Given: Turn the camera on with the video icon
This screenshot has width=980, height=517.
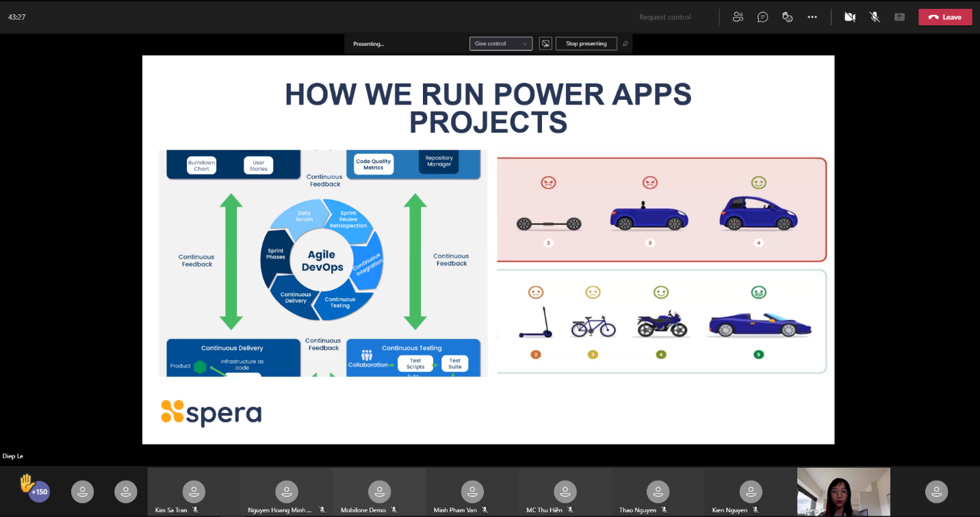Looking at the screenshot, I should (850, 17).
